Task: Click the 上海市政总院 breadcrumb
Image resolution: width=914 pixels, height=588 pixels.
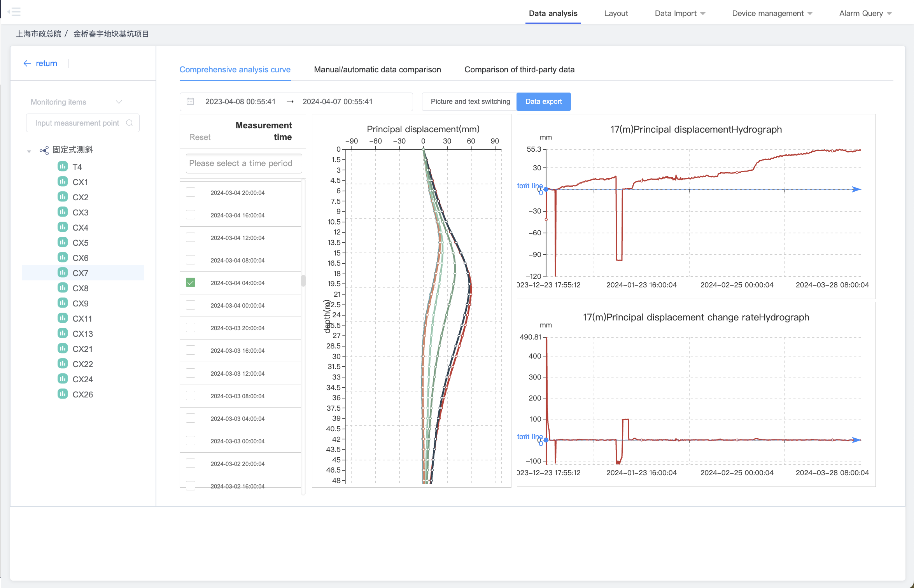Action: pyautogui.click(x=39, y=34)
